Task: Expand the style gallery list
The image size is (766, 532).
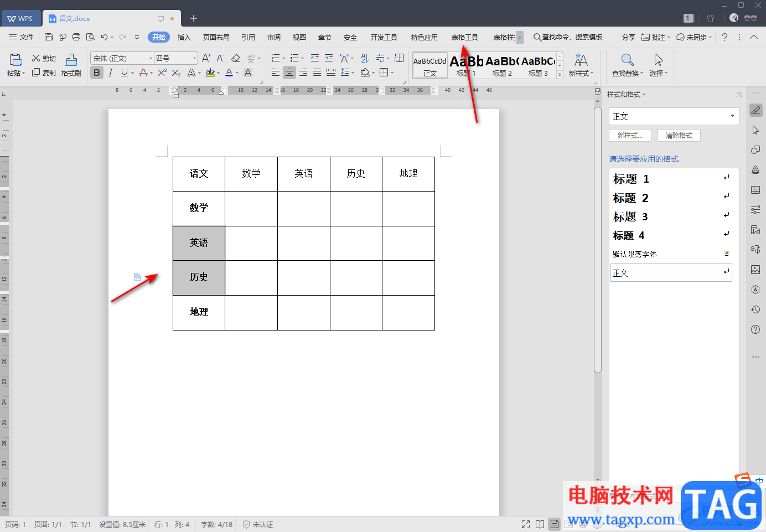Action: (560, 75)
